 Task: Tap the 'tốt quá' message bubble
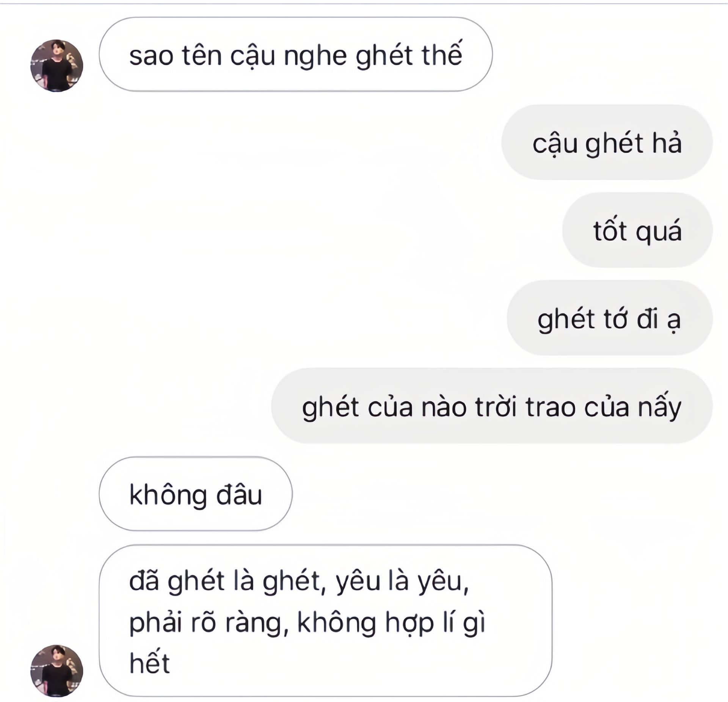pyautogui.click(x=637, y=230)
